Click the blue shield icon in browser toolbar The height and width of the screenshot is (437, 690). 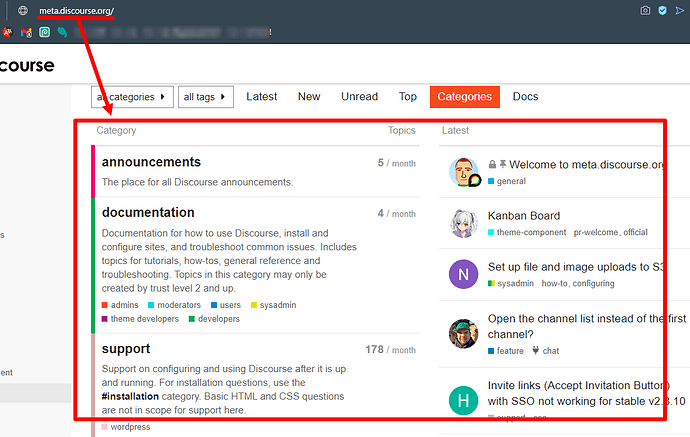coord(662,11)
